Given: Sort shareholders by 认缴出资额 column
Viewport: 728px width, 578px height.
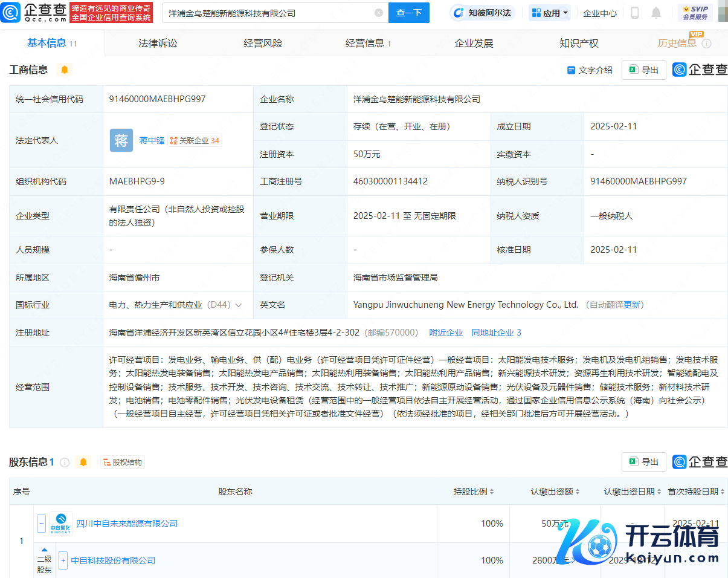Looking at the screenshot, I should (x=556, y=492).
